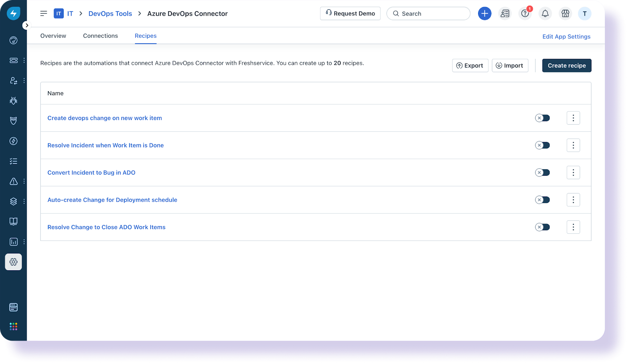Expand Assets submenu dots in sidebar

[24, 202]
